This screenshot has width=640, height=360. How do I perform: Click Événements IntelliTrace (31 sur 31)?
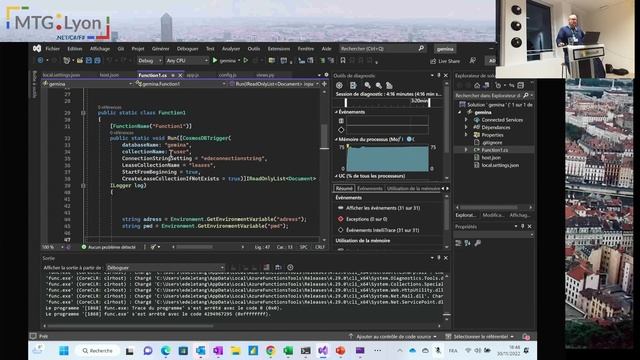382,230
